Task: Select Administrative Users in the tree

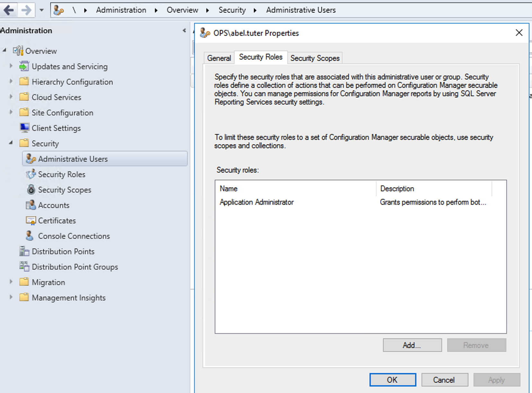Action: (x=105, y=159)
